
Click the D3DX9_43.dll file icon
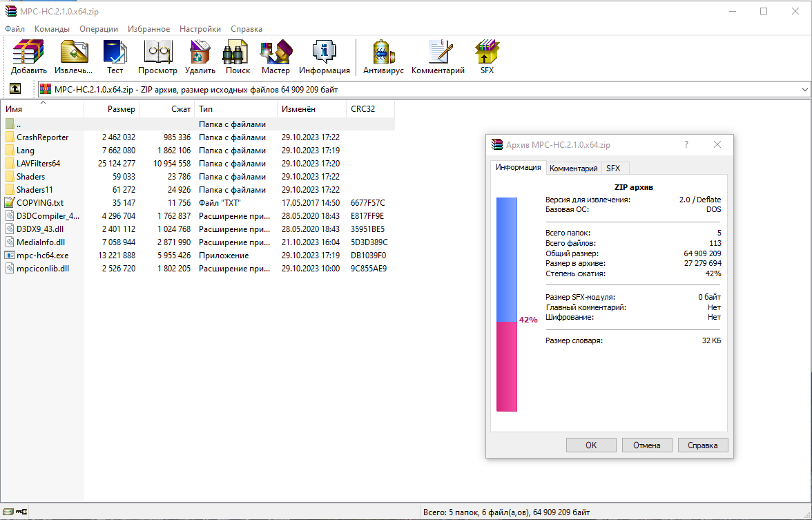click(x=10, y=229)
